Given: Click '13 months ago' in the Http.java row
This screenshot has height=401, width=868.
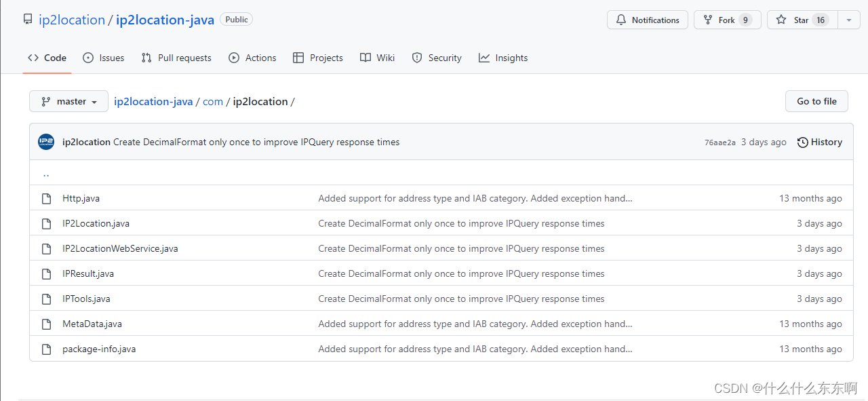Looking at the screenshot, I should [810, 199].
